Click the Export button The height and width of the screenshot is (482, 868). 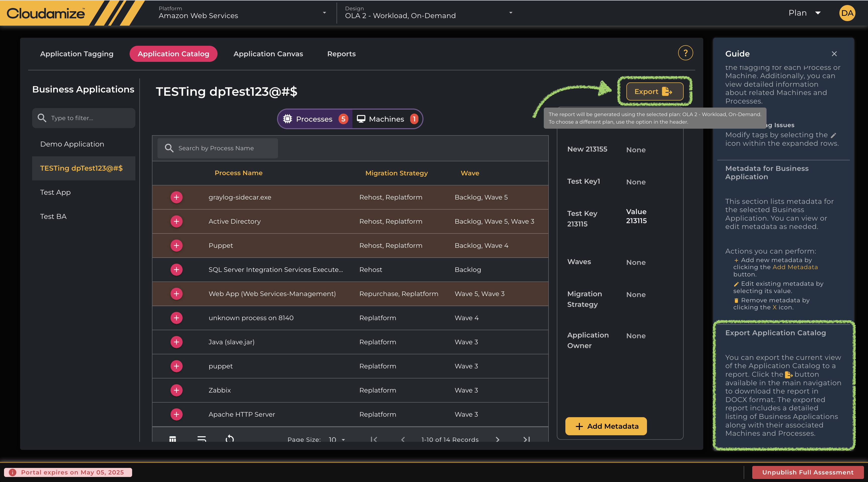[x=654, y=92]
